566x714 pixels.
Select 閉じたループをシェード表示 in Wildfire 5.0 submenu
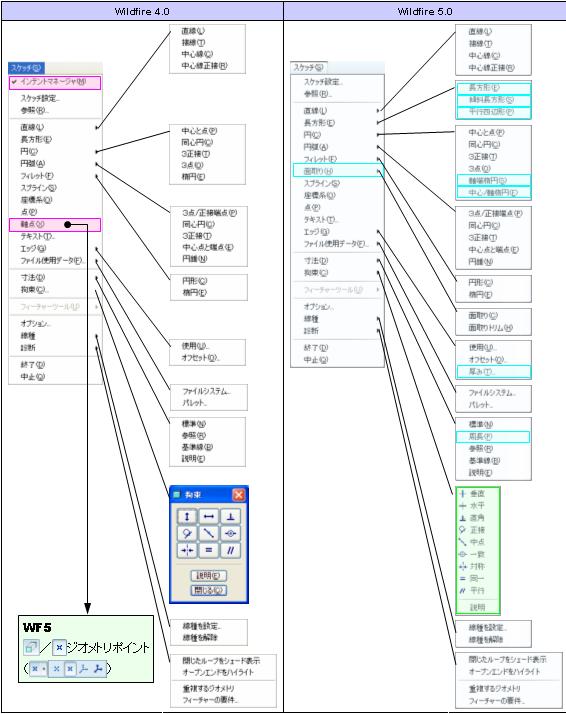pos(509,659)
